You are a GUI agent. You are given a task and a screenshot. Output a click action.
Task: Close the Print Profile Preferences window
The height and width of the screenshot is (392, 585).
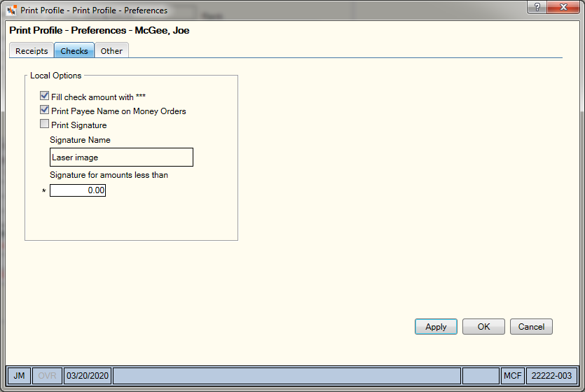click(x=563, y=7)
